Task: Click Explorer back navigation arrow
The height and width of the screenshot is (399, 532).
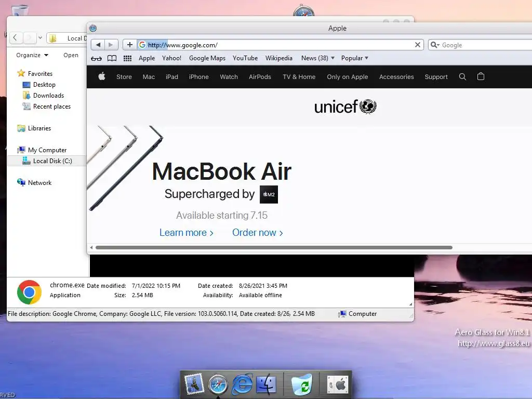Action: [15, 37]
